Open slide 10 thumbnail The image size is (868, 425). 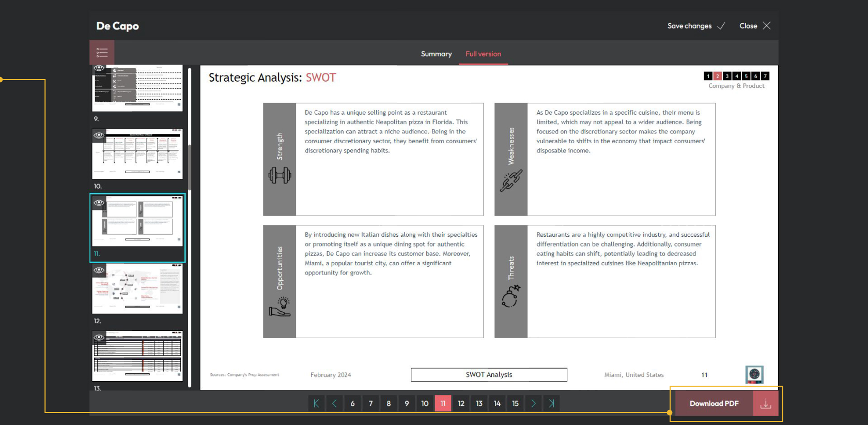[137, 154]
